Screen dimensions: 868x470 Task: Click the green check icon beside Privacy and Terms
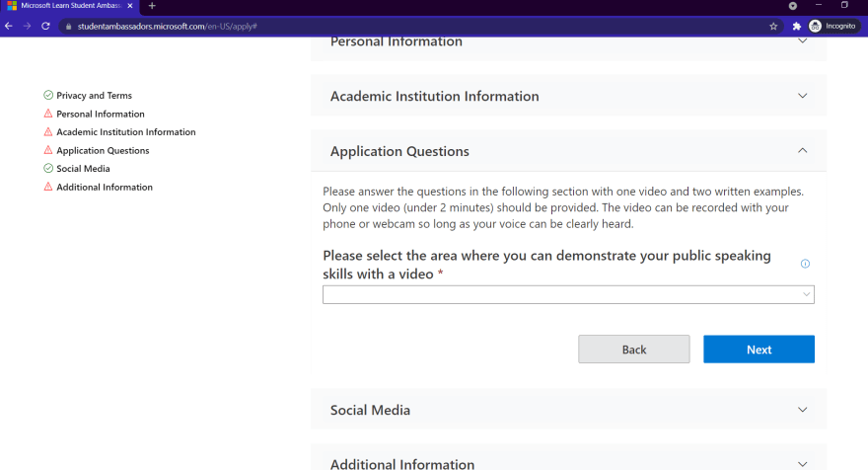(x=48, y=95)
